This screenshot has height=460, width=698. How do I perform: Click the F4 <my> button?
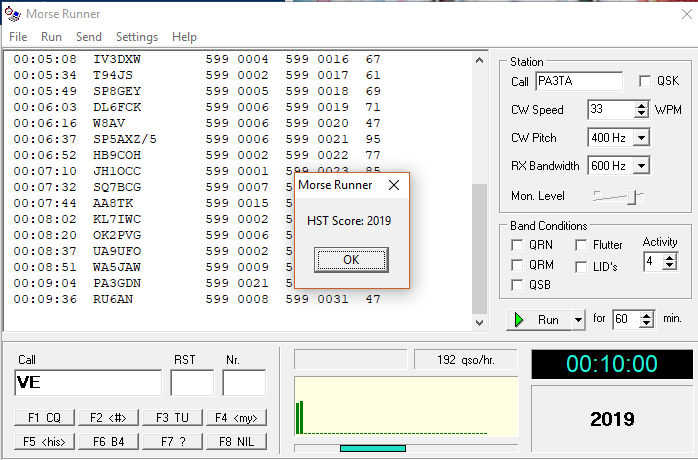pyautogui.click(x=236, y=418)
